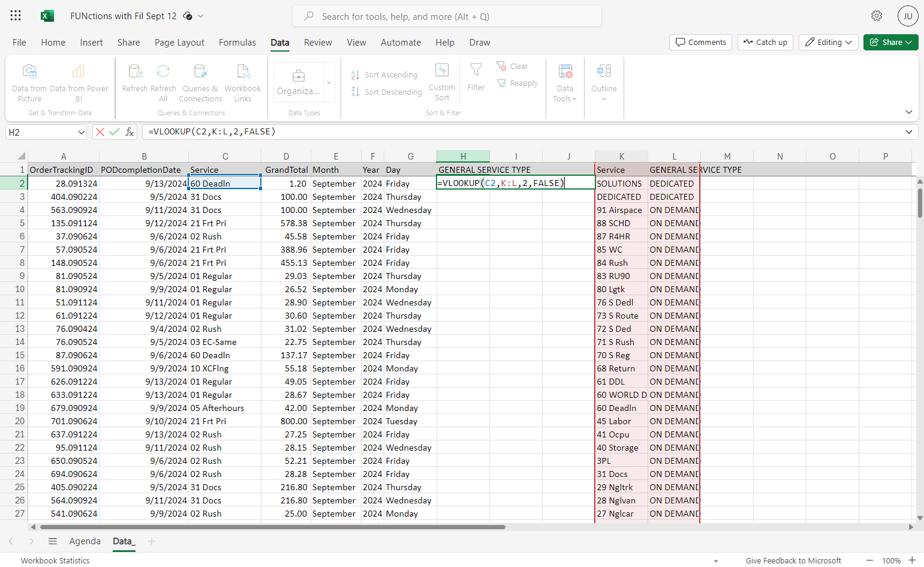Open the Formulas ribbon tab
The height and width of the screenshot is (567, 924).
(x=237, y=43)
